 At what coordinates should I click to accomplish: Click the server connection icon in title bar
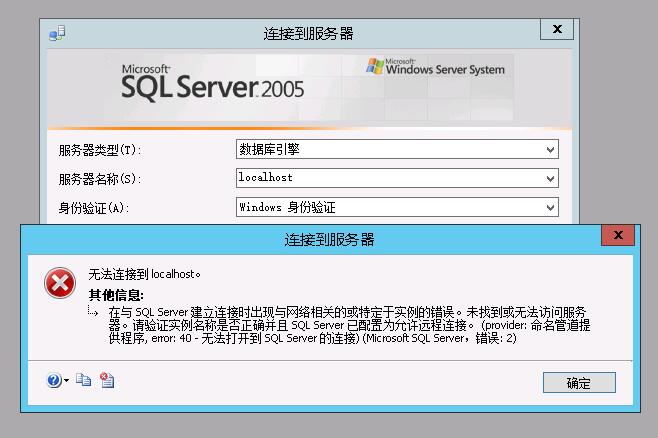57,33
